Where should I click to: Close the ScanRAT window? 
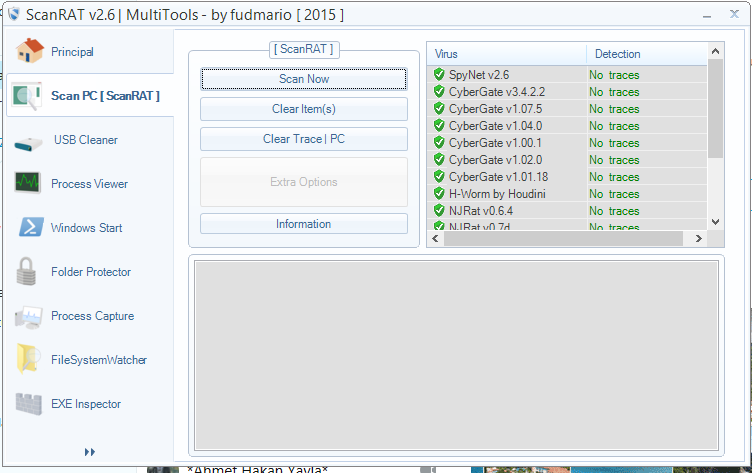point(734,14)
